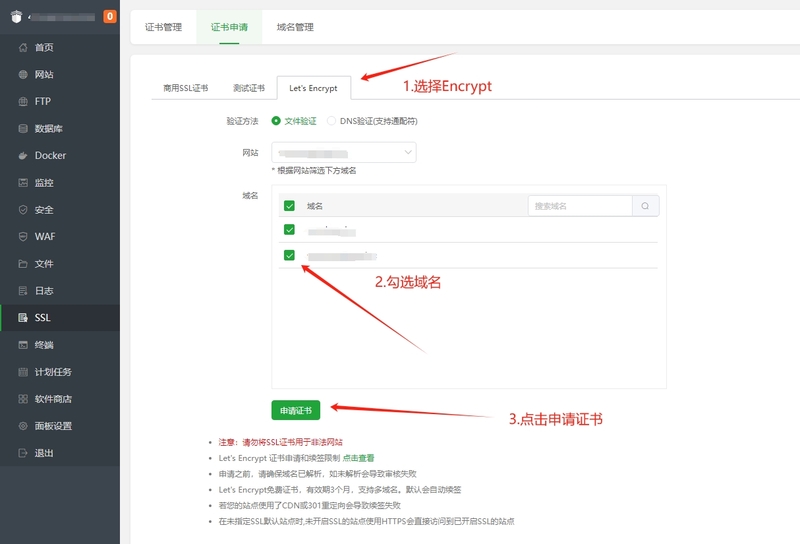Image resolution: width=800 pixels, height=544 pixels.
Task: Click the 根据网站筛选下方域名 hint text
Action: pos(314,170)
